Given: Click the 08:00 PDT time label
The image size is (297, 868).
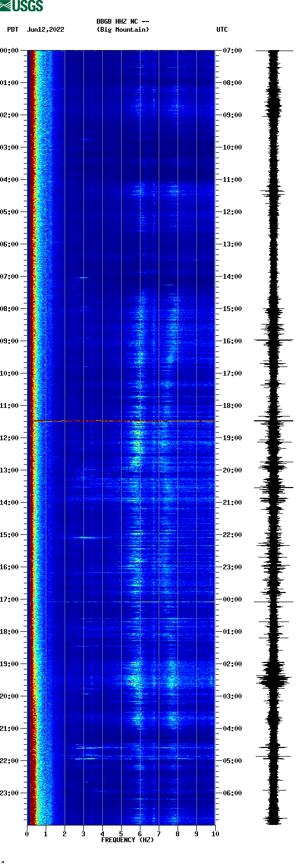Looking at the screenshot, I should pos(10,309).
